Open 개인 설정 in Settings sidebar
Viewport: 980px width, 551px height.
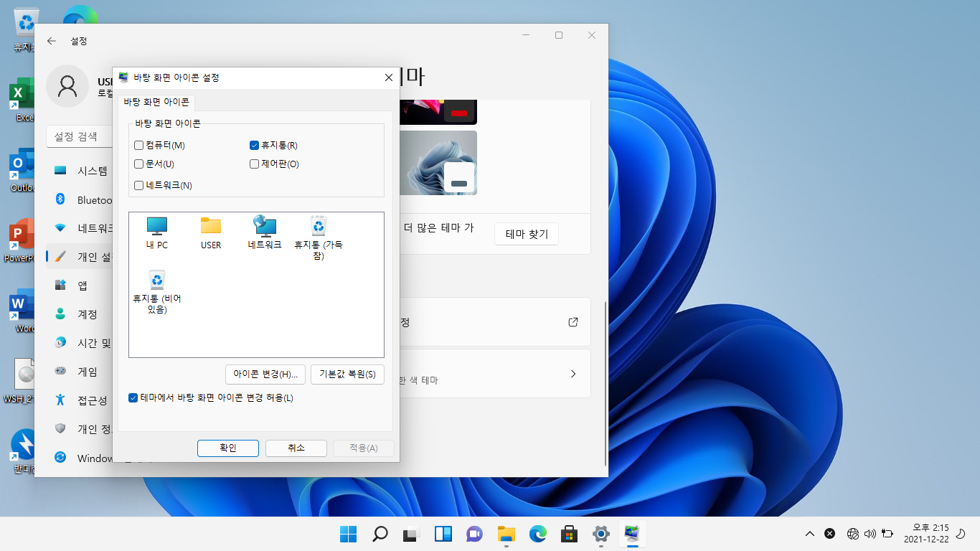click(80, 257)
